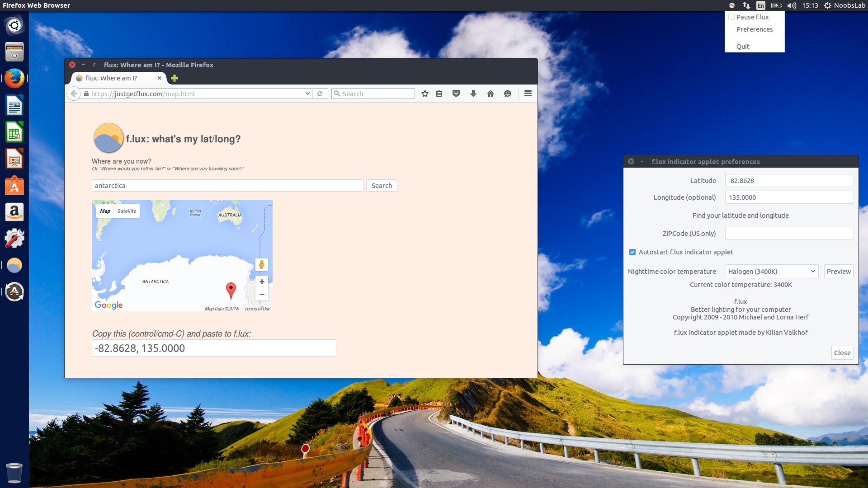The image size is (868, 488).
Task: Launch Firefox from the dock
Action: point(14,78)
